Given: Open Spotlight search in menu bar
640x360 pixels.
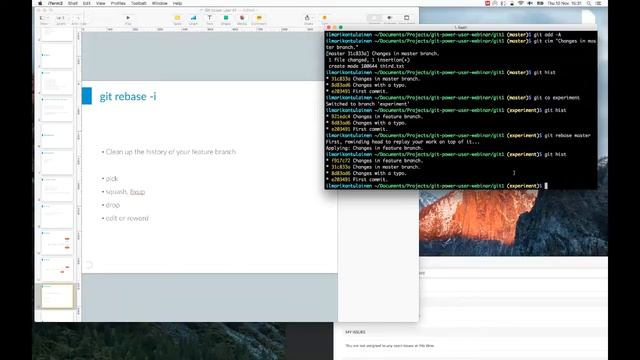Looking at the screenshot, I should pos(589,3).
